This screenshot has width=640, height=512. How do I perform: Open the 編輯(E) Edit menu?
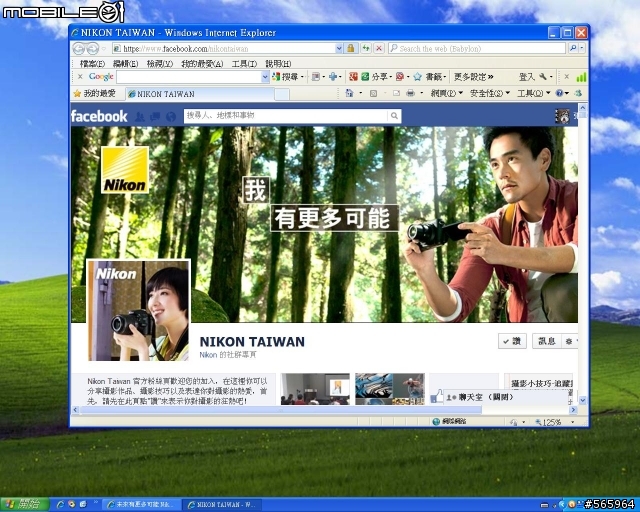point(126,64)
